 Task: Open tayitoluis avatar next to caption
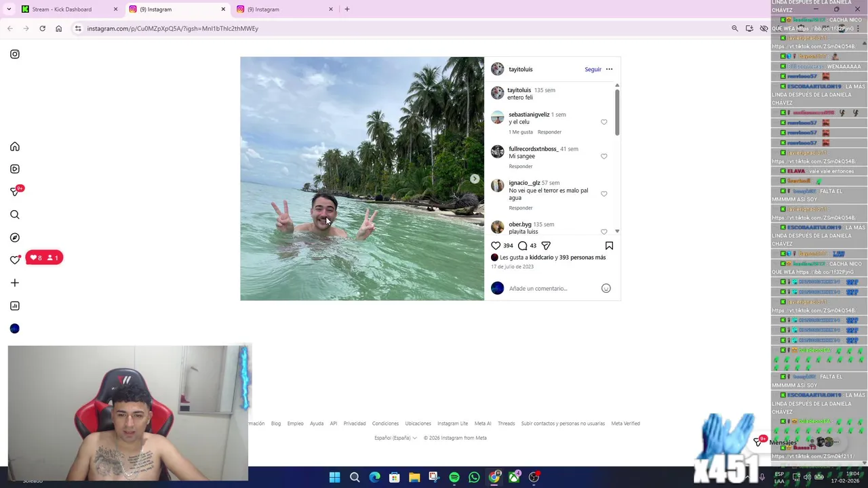pyautogui.click(x=498, y=93)
